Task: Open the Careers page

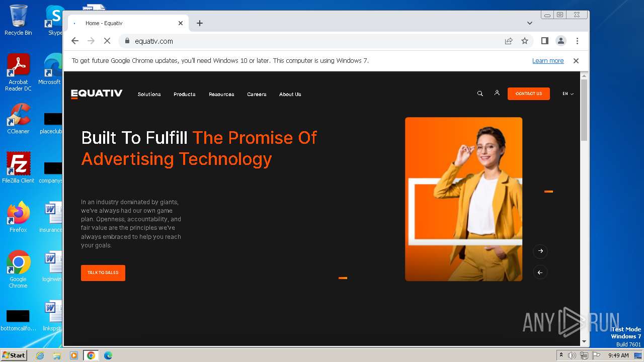Action: click(257, 94)
